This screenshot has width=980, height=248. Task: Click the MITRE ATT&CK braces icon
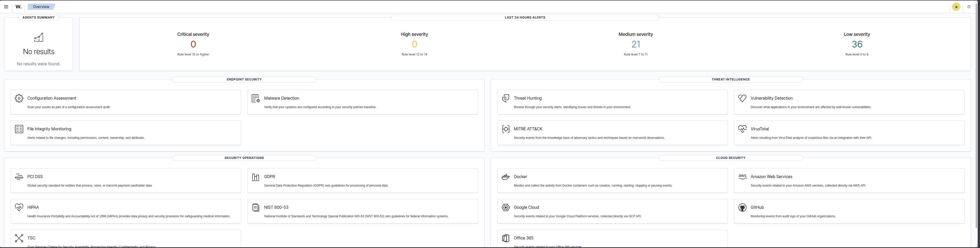tap(505, 129)
